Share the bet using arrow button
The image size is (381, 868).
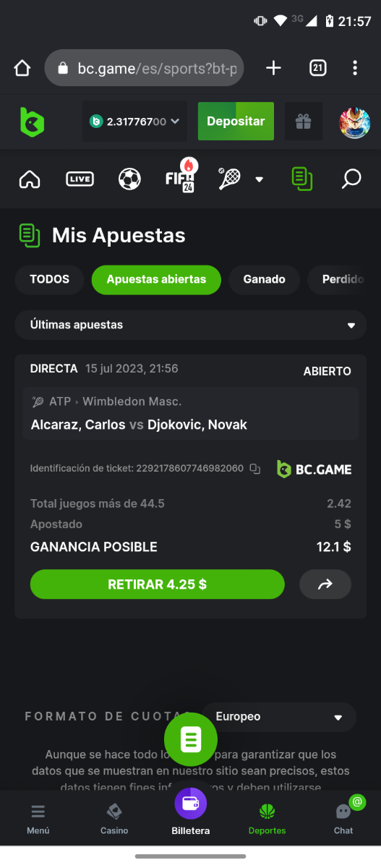325,584
